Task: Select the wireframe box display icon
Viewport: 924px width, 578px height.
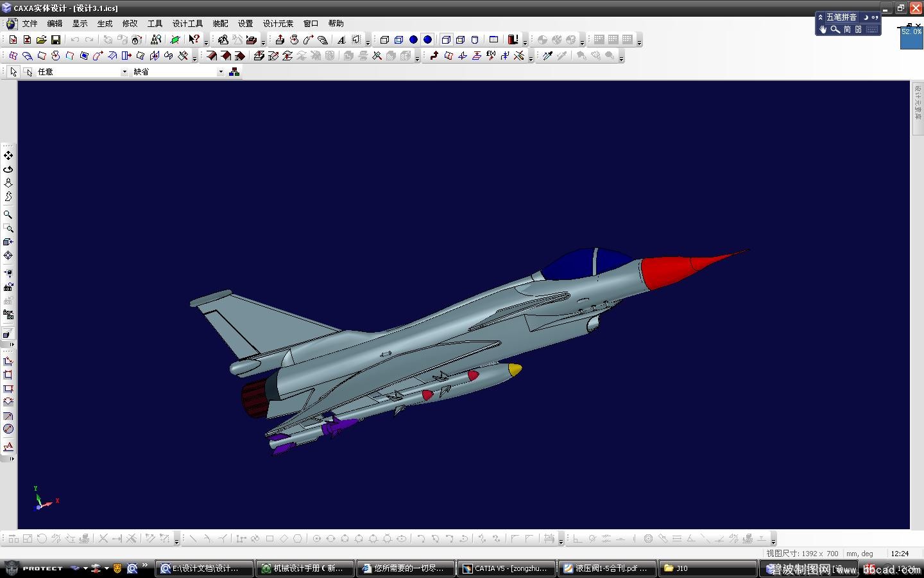Action: coord(384,40)
